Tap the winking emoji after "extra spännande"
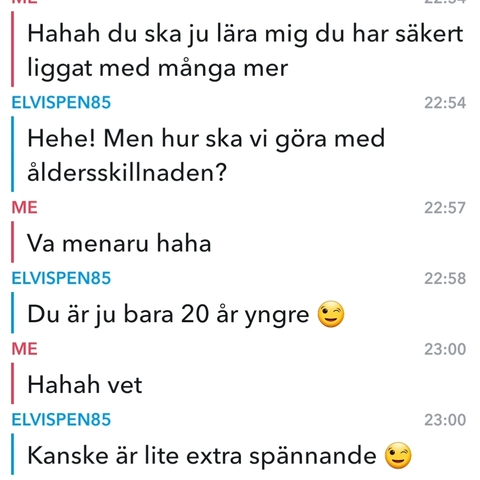Screen dimensions: 480x480 (x=398, y=455)
